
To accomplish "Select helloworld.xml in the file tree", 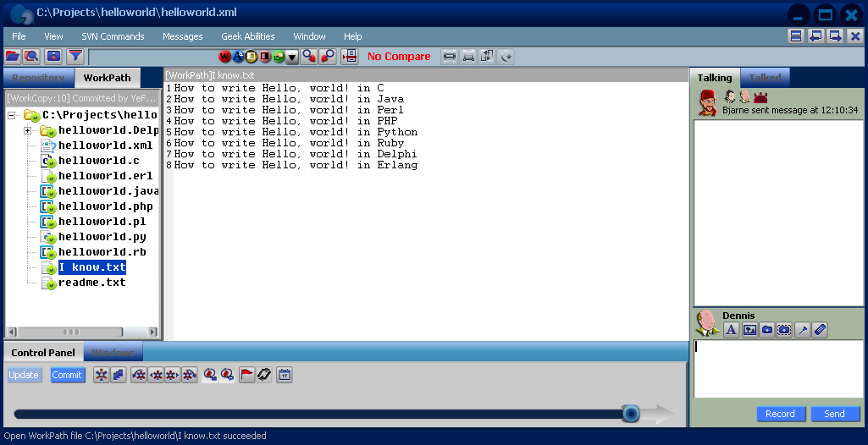I will (105, 146).
